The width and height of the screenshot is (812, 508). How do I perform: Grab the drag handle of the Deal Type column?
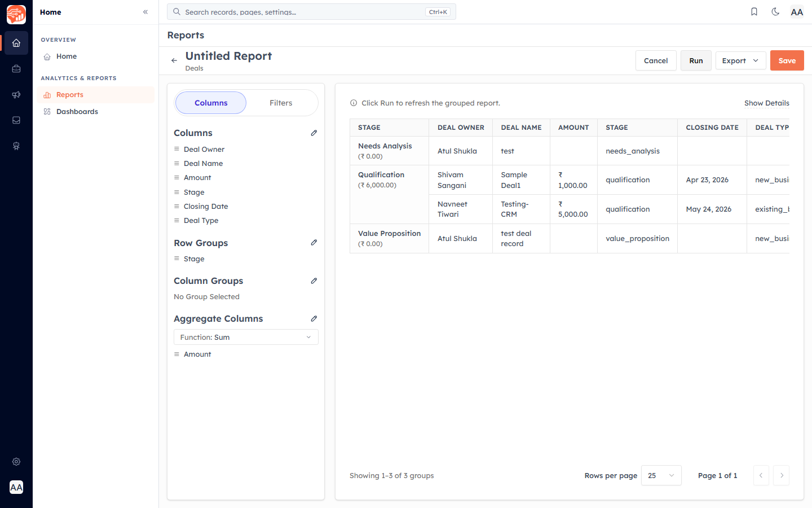click(176, 220)
